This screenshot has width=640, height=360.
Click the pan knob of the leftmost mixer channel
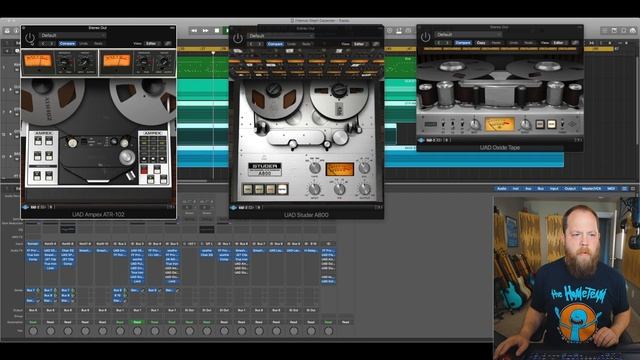click(33, 331)
